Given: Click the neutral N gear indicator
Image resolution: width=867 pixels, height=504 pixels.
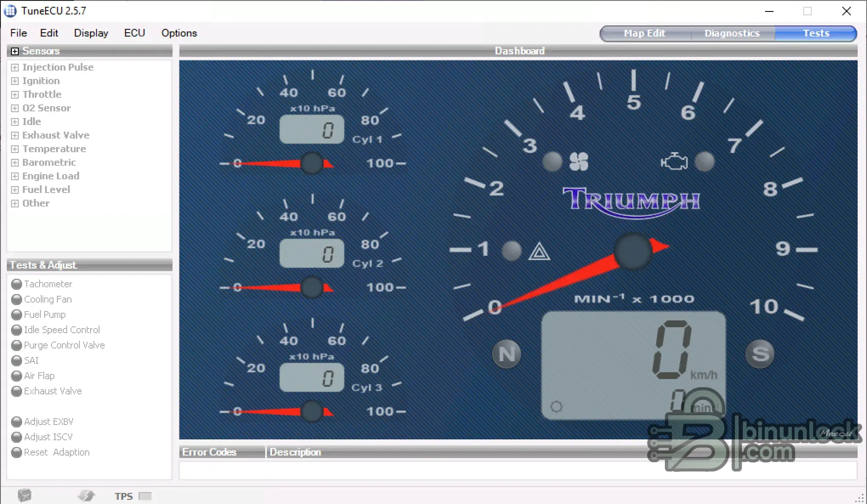Looking at the screenshot, I should tap(507, 354).
